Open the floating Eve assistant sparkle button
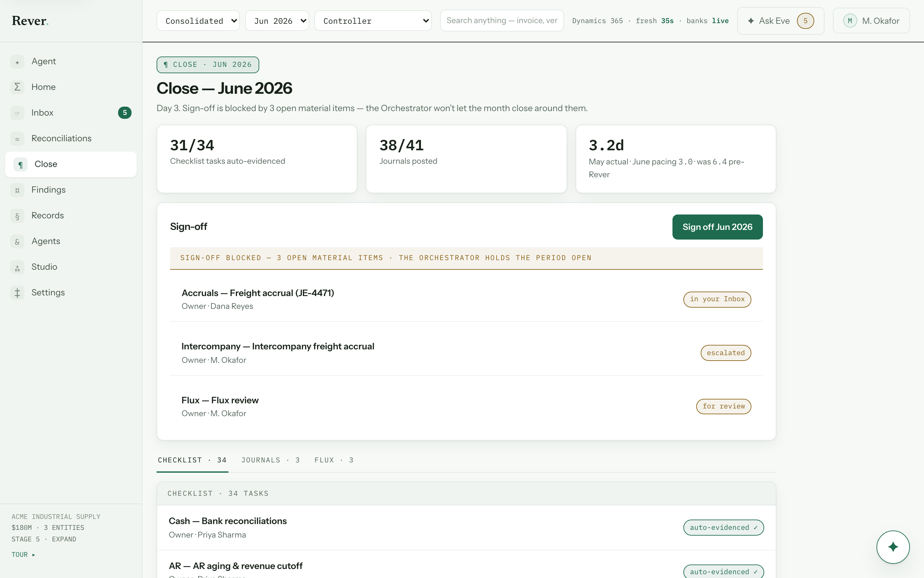The width and height of the screenshot is (924, 578). coord(893,547)
